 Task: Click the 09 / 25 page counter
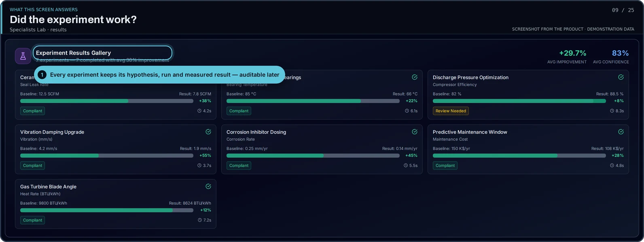(623, 10)
